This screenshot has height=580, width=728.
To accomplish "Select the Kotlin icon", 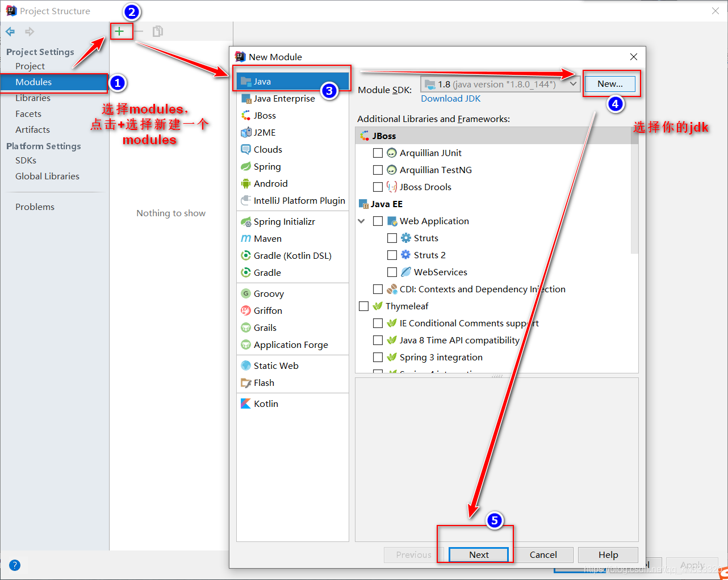I will [246, 404].
